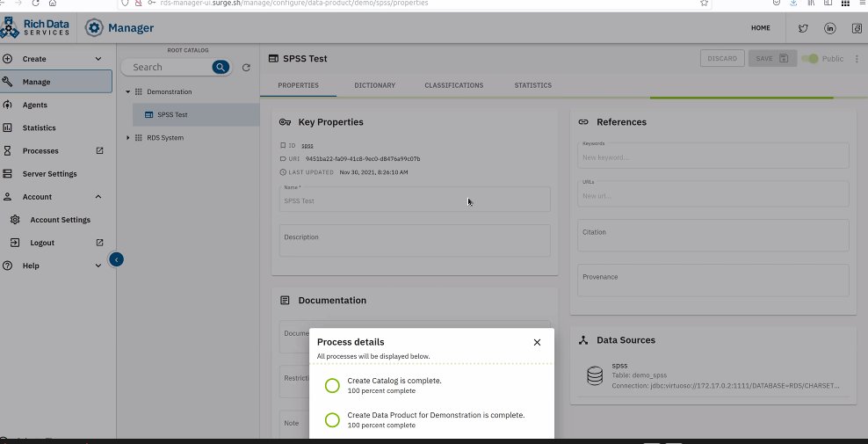
Task: Click the URI value 9451ba22-fa09
Action: click(x=363, y=159)
